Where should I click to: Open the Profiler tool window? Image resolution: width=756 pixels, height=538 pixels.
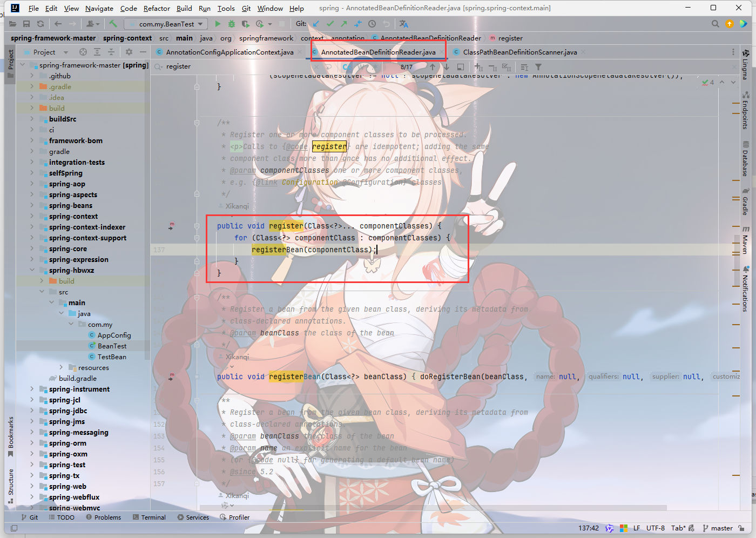click(235, 517)
